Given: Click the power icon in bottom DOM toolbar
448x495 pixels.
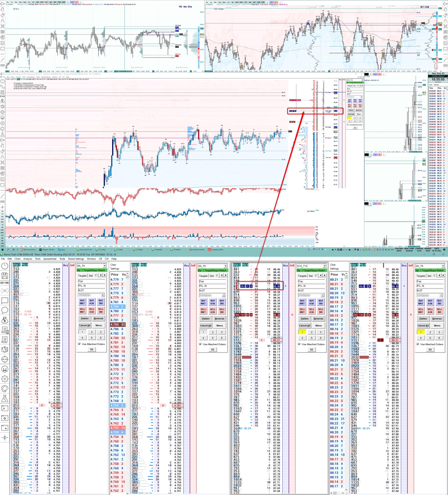Looking at the screenshot, I should [5, 266].
